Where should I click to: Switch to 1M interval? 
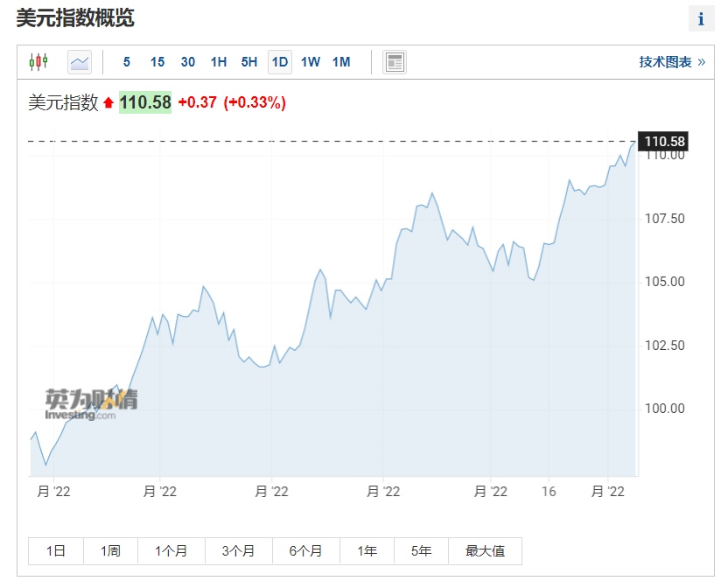click(341, 62)
